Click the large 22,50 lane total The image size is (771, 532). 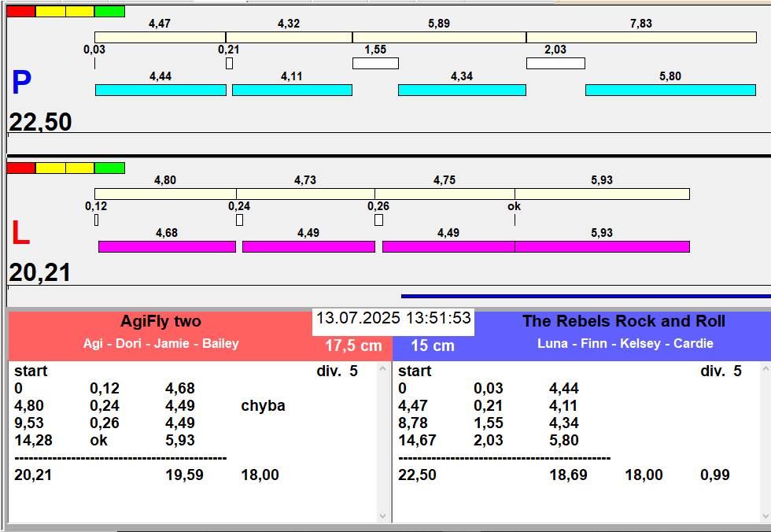(41, 122)
